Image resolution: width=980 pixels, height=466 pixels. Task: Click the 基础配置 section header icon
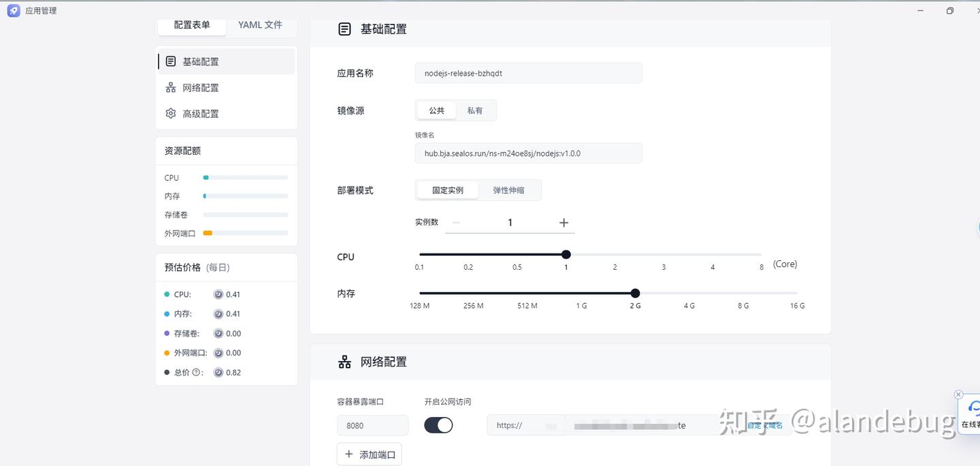point(344,29)
